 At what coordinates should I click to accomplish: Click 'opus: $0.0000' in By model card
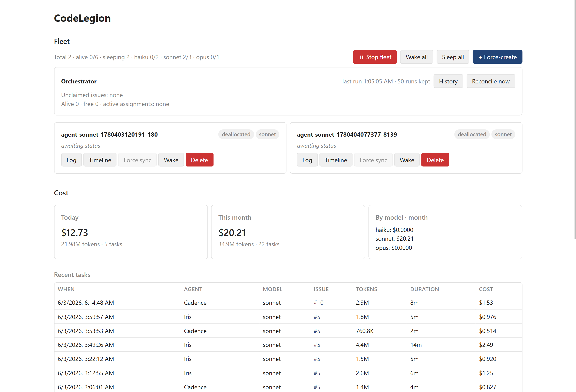coord(394,248)
